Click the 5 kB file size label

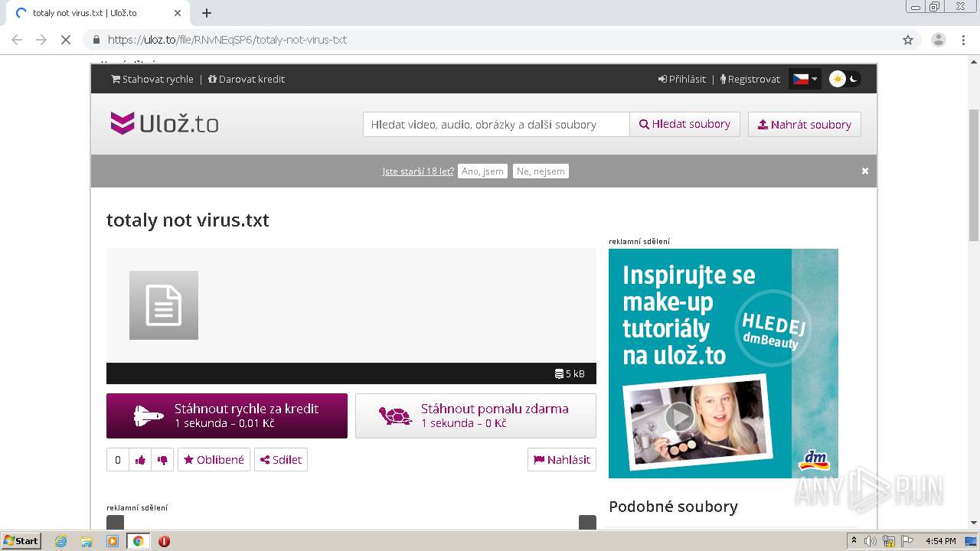[x=570, y=373]
